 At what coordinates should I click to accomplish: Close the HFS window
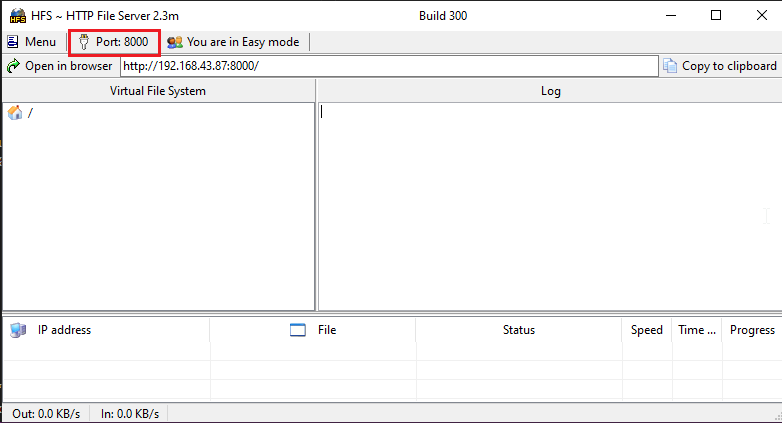[x=762, y=15]
